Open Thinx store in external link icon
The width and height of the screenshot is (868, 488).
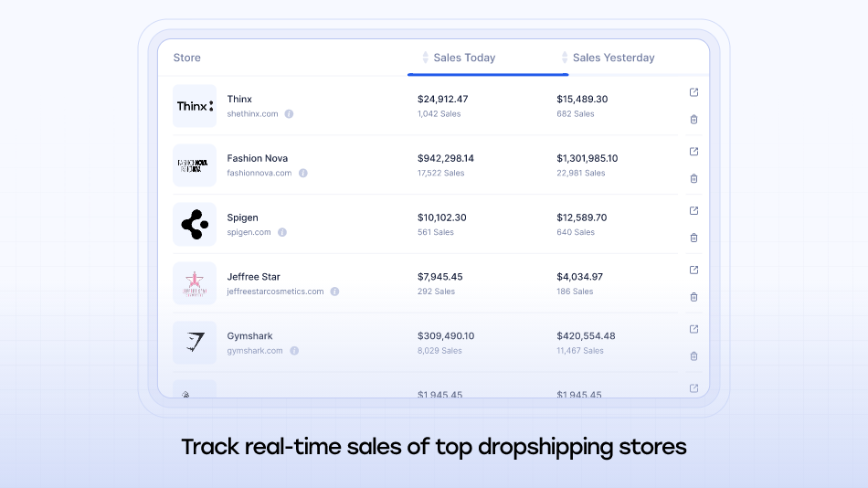693,92
